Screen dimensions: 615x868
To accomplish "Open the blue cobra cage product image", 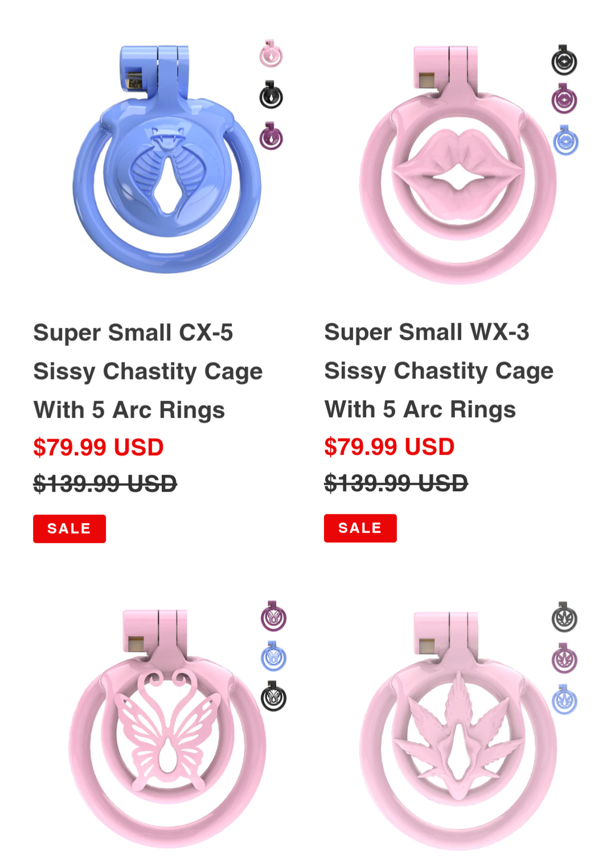I will (166, 159).
